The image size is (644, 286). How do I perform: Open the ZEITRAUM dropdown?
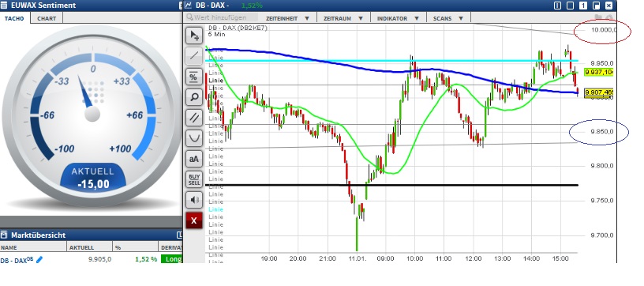coord(343,18)
